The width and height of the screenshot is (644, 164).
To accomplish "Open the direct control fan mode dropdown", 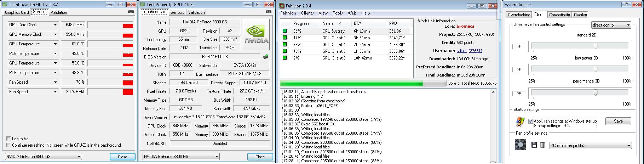I will pyautogui.click(x=611, y=25).
